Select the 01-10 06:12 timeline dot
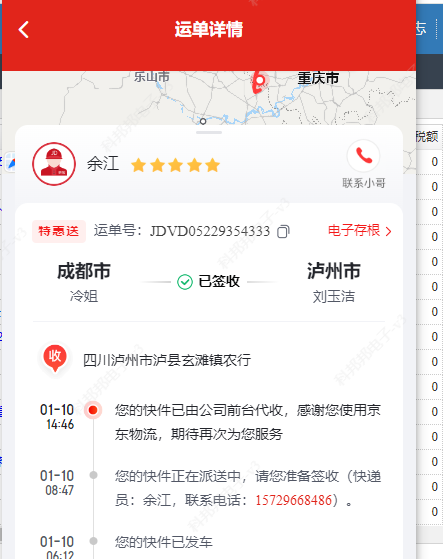This screenshot has width=443, height=559. [93, 541]
